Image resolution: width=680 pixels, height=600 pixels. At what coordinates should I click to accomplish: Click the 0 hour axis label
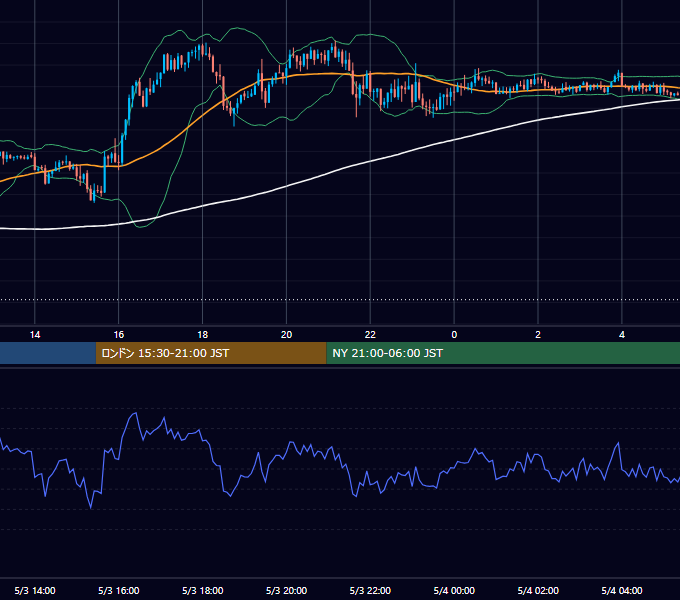[454, 335]
